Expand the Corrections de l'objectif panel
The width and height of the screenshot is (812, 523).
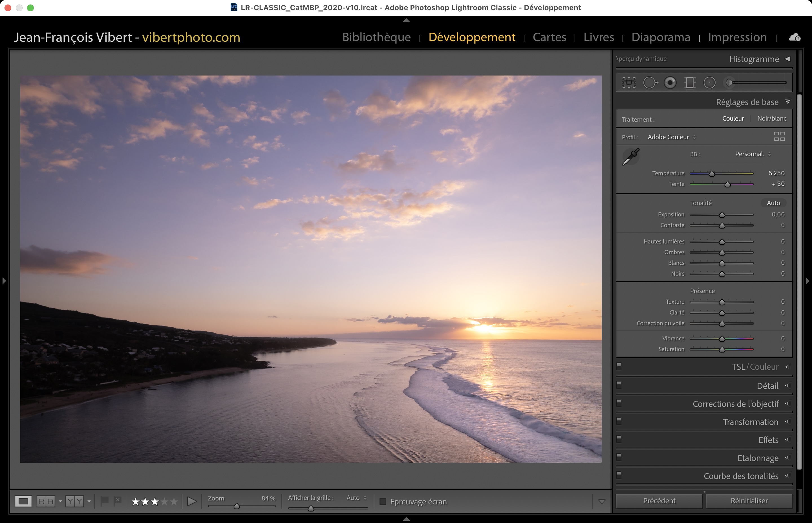[x=736, y=404]
